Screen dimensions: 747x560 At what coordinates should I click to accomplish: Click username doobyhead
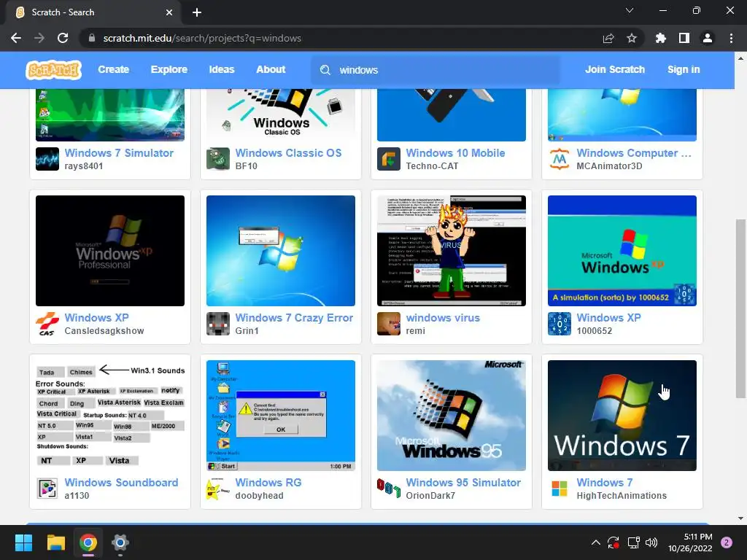tap(259, 496)
